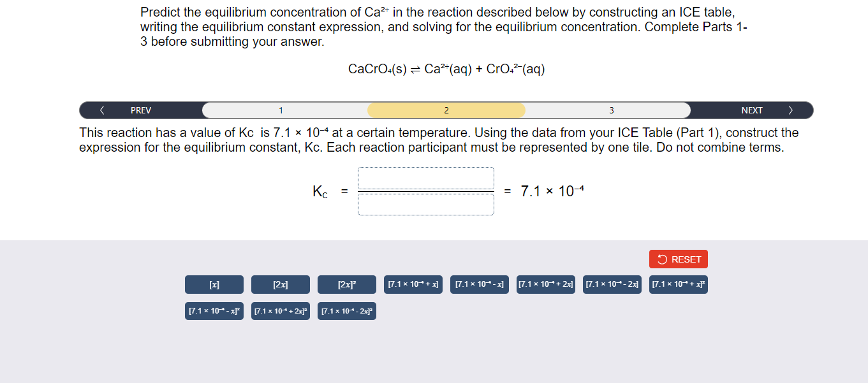Open step 3 of the progress bar
868x383 pixels.
click(x=611, y=110)
